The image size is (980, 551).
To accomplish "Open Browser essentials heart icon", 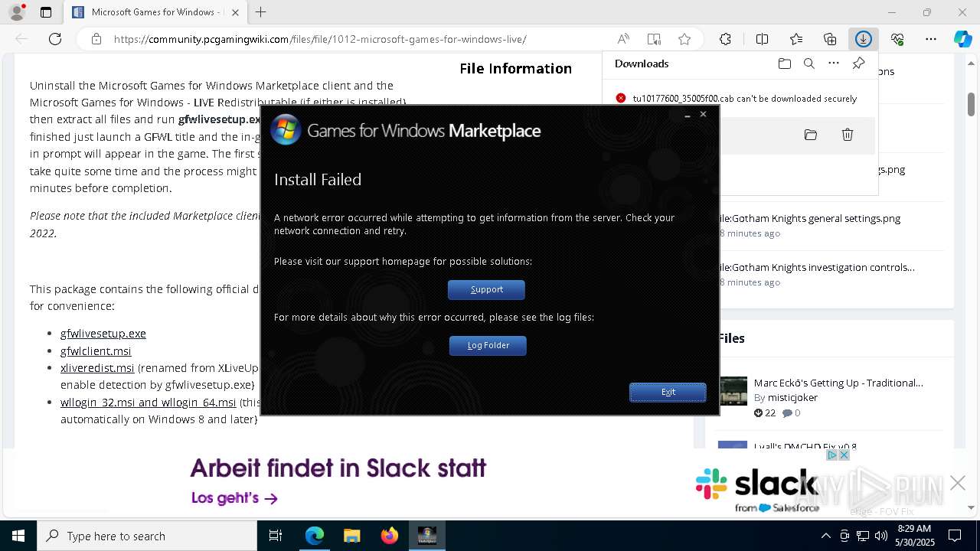I will point(897,39).
